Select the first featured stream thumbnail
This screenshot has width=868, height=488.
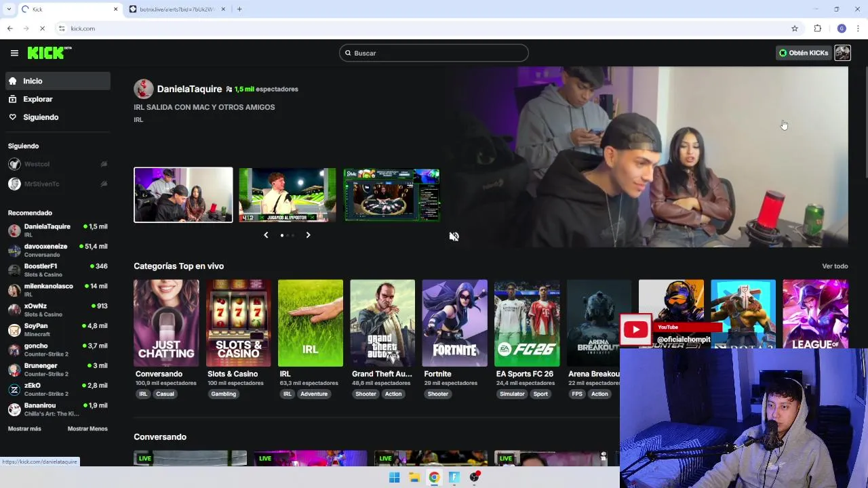point(183,195)
